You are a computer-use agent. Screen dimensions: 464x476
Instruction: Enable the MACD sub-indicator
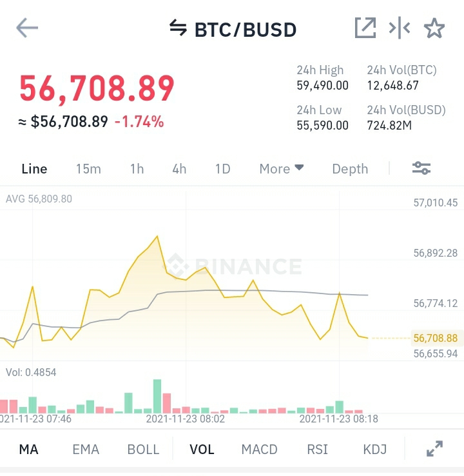point(259,450)
